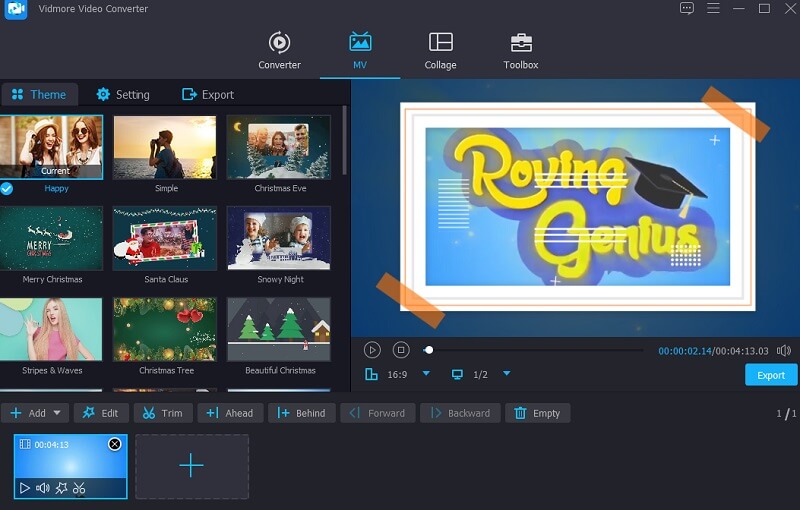Open the hamburger menu in title bar

[x=714, y=9]
